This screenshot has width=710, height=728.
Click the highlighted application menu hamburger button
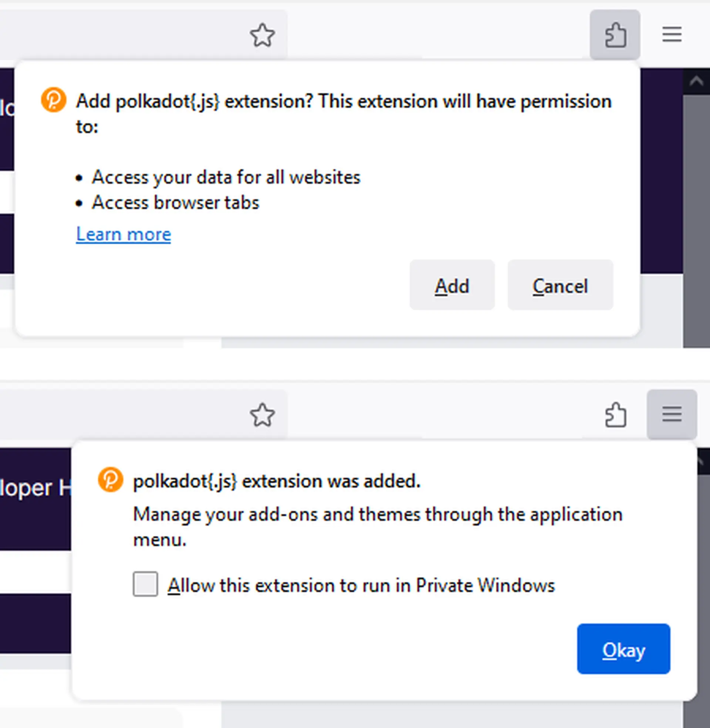672,414
